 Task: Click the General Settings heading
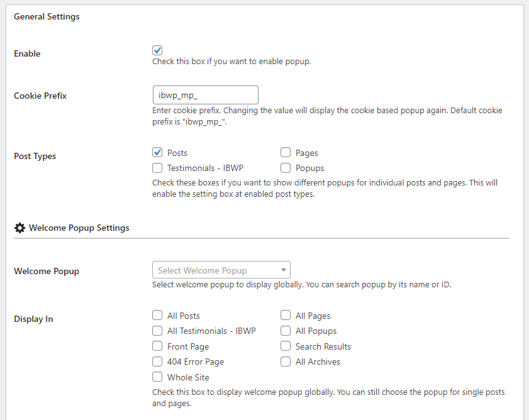tap(47, 16)
